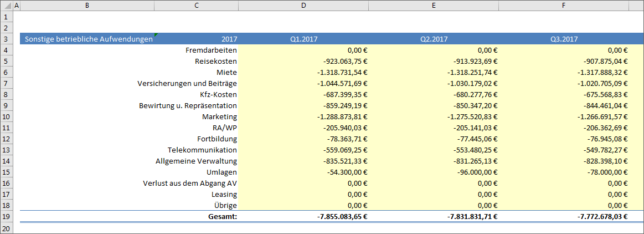Select column B header

point(87,6)
